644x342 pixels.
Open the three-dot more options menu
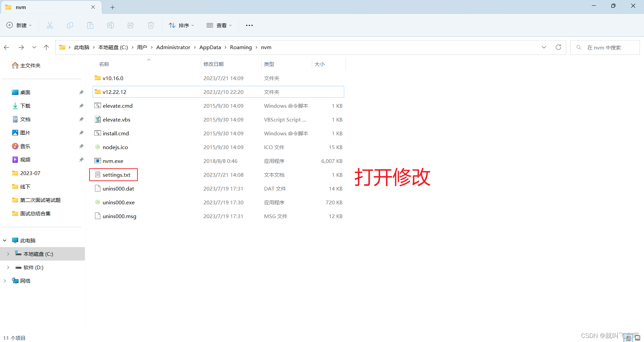click(249, 25)
